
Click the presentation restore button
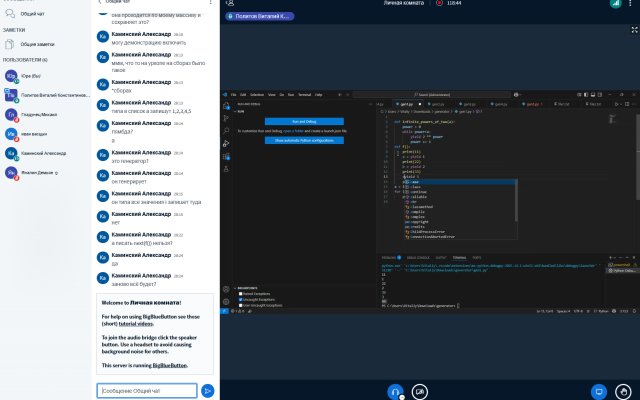[x=599, y=392]
